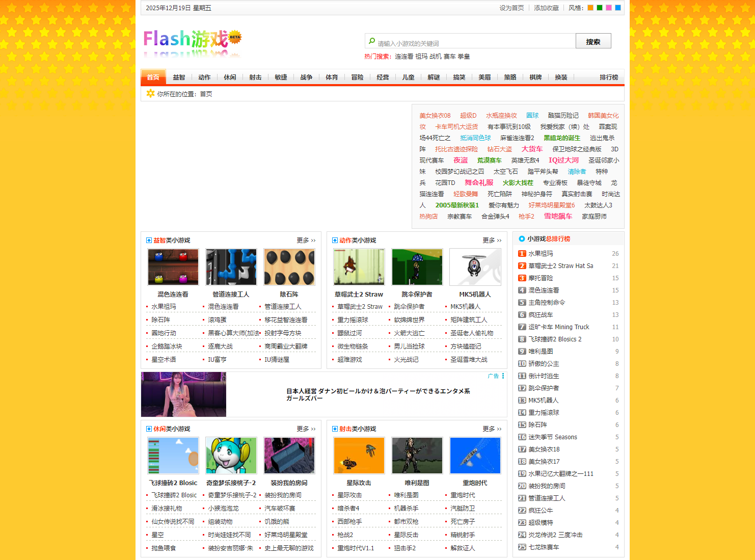Click the rank 1 badge next to 水果祖玛
This screenshot has height=560, width=755.
coord(522,253)
